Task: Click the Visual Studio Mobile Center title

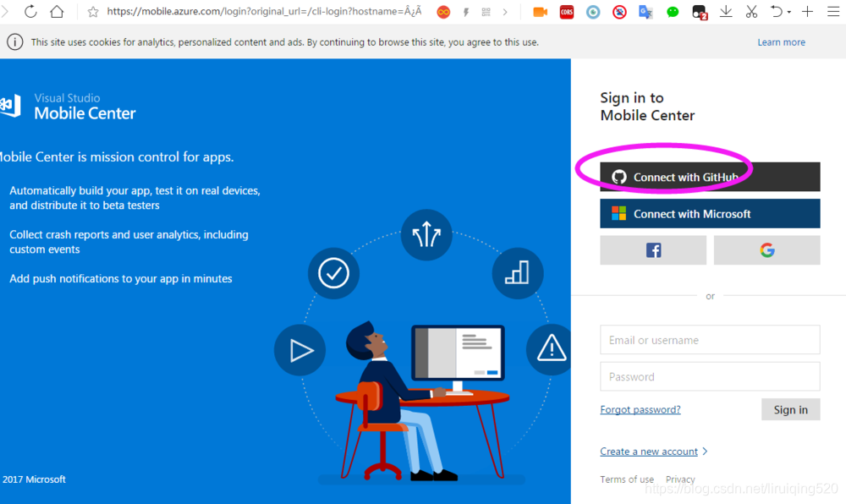Action: pyautogui.click(x=85, y=107)
